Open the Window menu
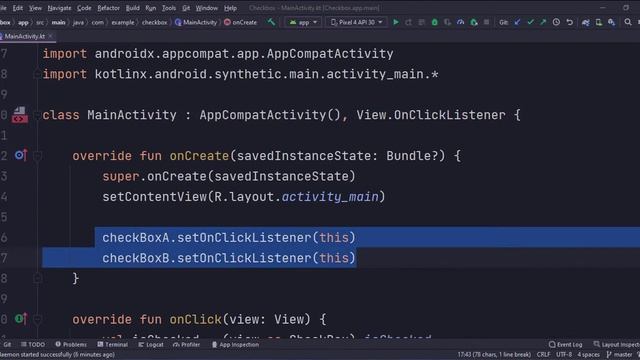Image resolution: width=640 pixels, height=360 pixels. [x=207, y=8]
